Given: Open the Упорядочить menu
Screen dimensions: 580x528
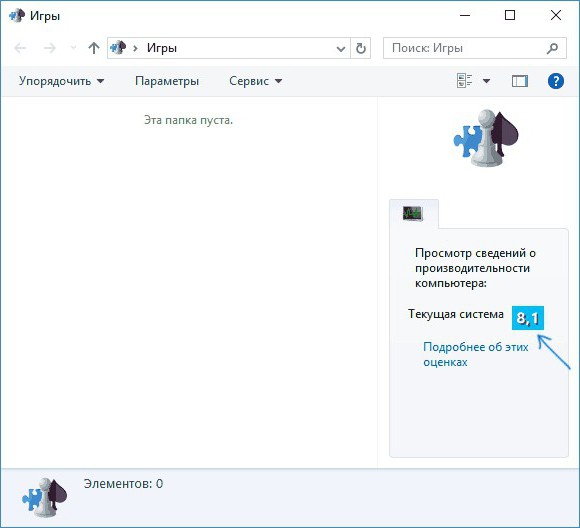Looking at the screenshot, I should click(61, 81).
